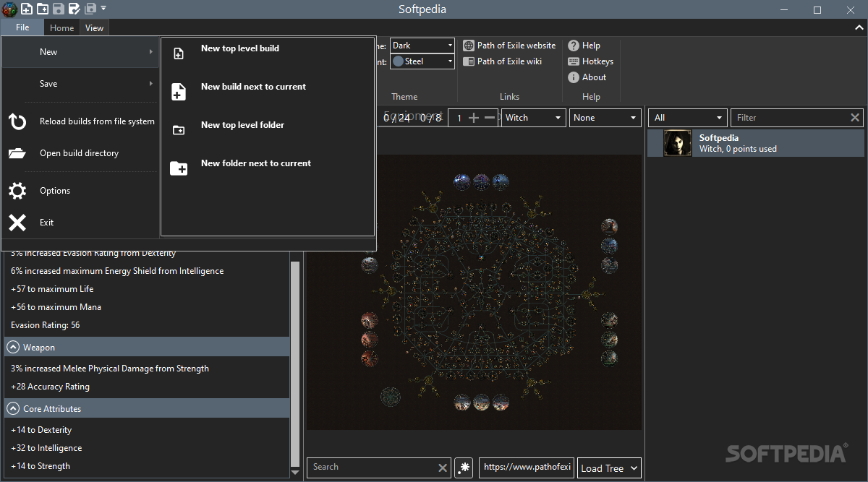Collapse the ribbon with the chevron arrow
Viewport: 868px width, 482px height.
point(859,27)
